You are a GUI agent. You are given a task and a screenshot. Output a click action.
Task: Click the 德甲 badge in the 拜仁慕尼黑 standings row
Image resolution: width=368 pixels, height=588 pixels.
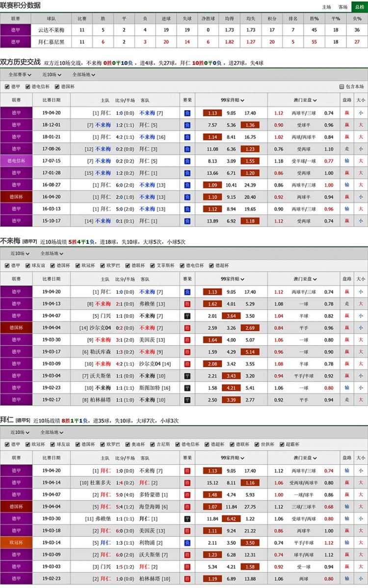click(x=16, y=42)
